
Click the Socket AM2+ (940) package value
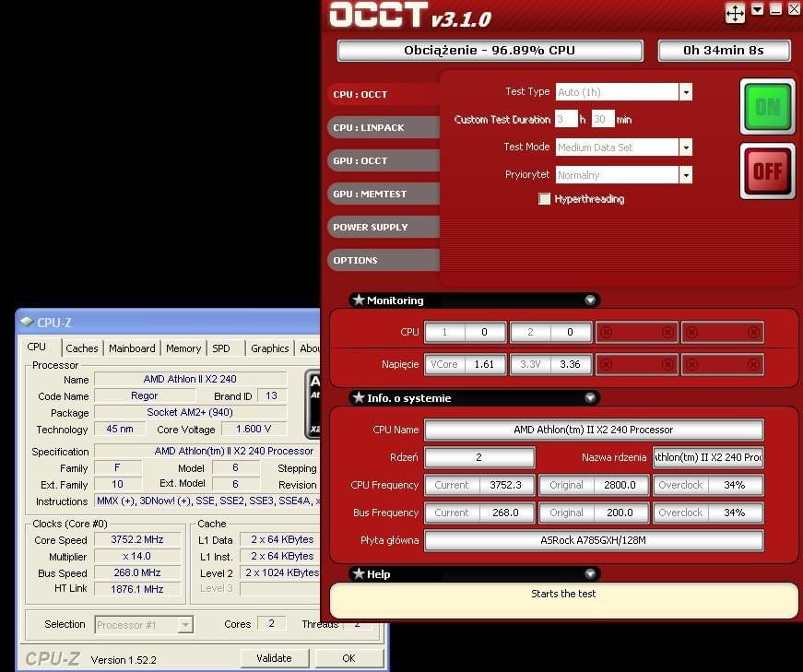pos(190,412)
